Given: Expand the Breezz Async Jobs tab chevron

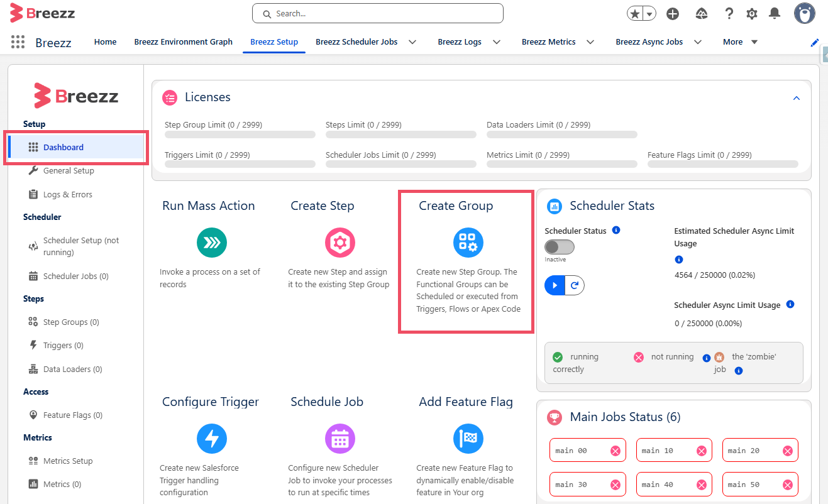Looking at the screenshot, I should click(697, 42).
